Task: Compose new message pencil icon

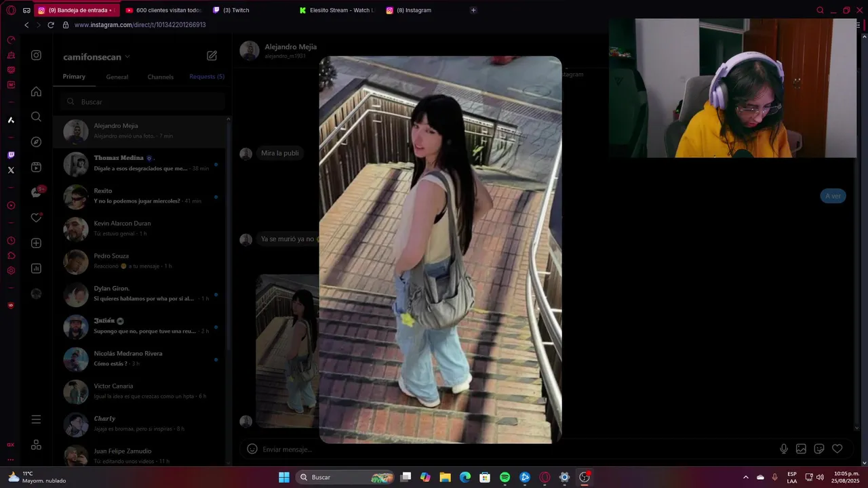Action: [212, 56]
